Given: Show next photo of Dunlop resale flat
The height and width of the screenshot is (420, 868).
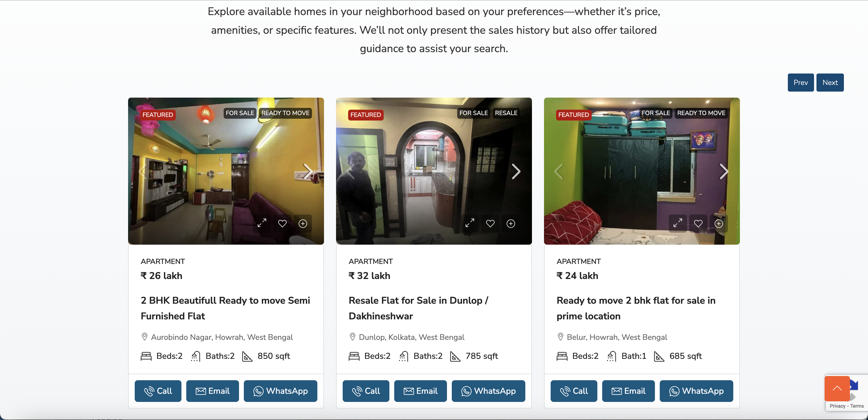Looking at the screenshot, I should pos(516,171).
